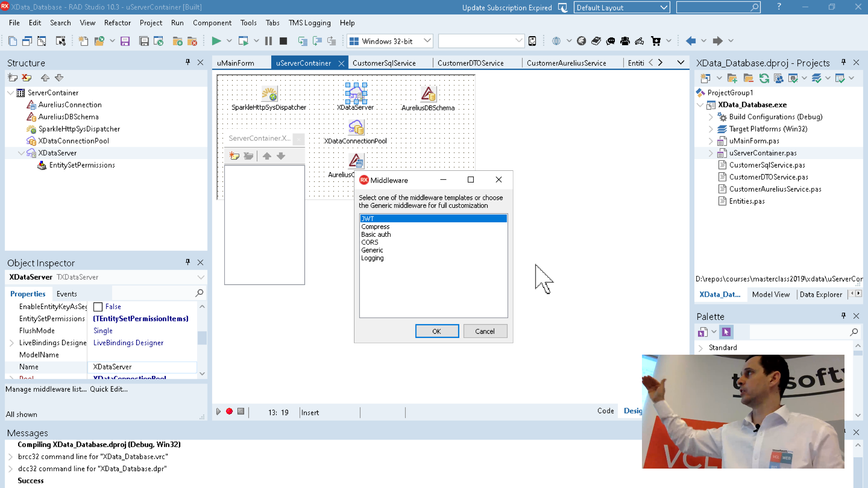This screenshot has height=488, width=868.
Task: Click the green Run play toolbar icon
Action: click(216, 41)
